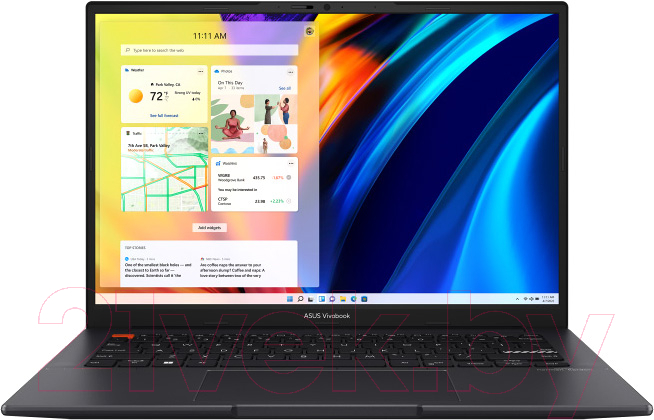Viewport: 654px width, 420px height.
Task: Open Traffic widget options menu
Action: click(x=201, y=133)
